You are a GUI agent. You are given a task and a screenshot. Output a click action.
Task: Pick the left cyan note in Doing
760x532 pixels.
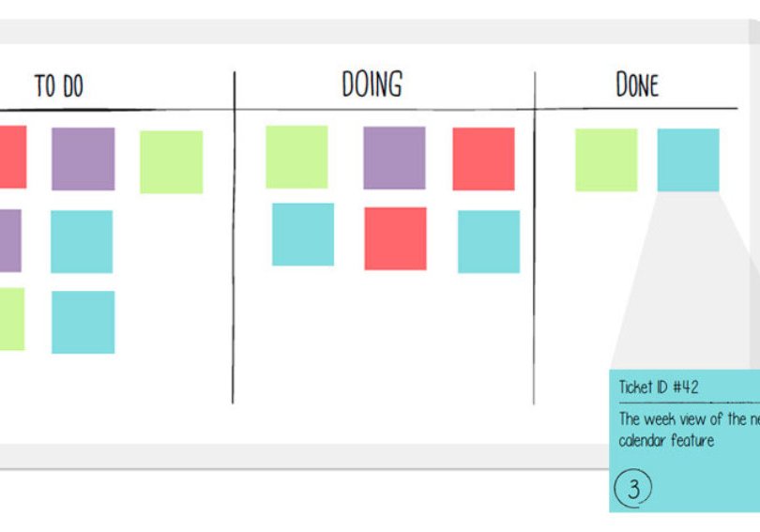click(303, 234)
